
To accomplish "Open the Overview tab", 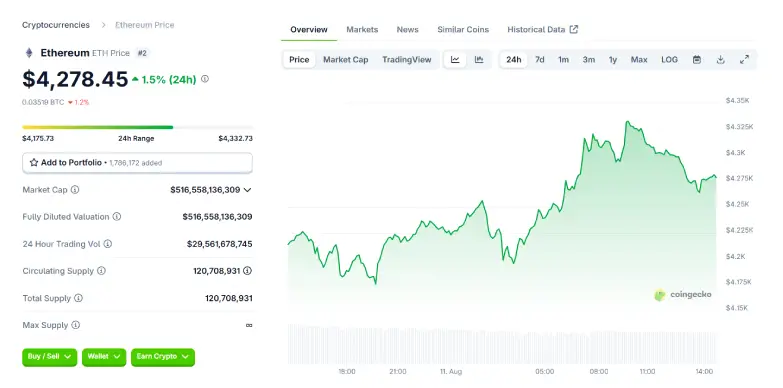I will coord(309,29).
